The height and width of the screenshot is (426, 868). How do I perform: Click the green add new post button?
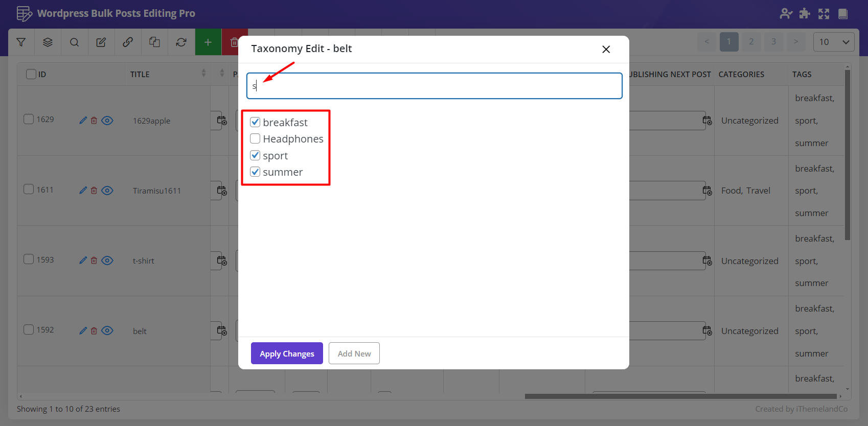coord(208,42)
